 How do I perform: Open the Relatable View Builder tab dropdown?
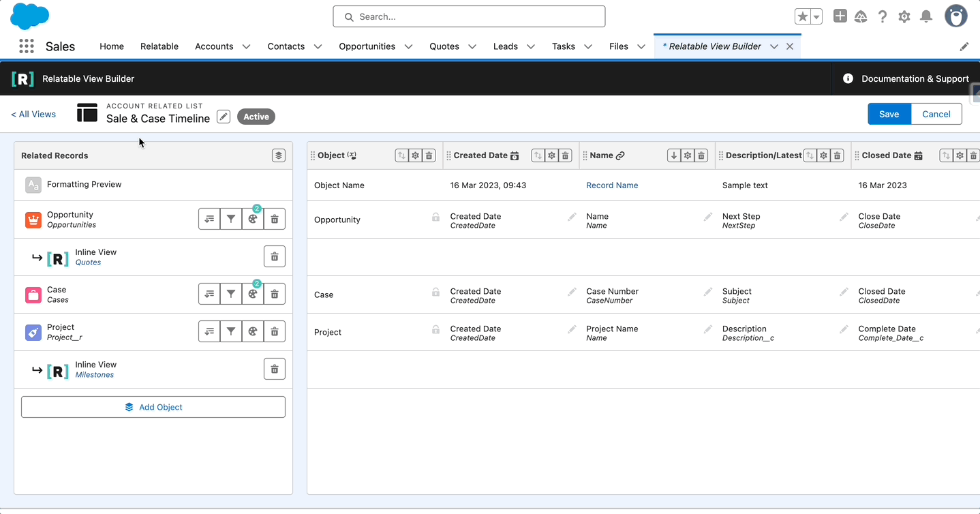(x=774, y=46)
